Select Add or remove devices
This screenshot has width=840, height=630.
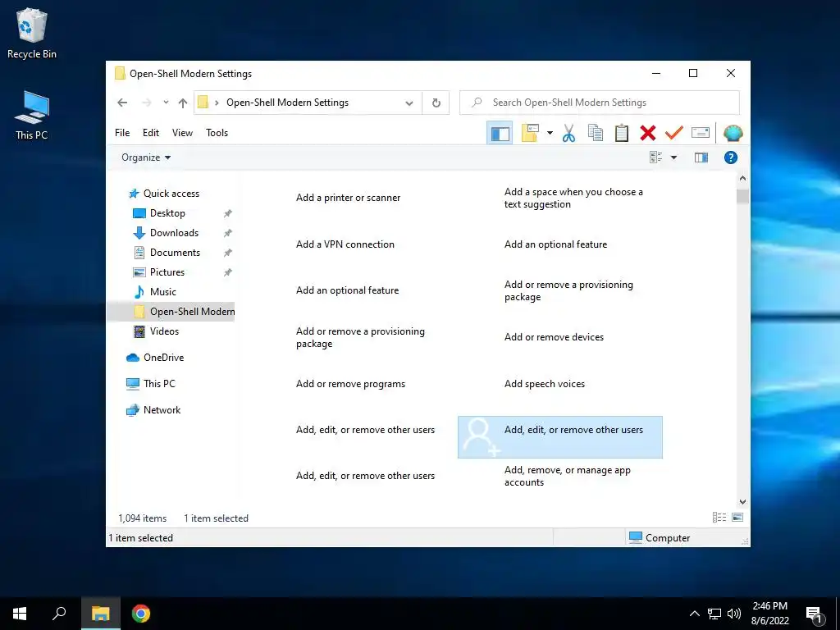click(x=554, y=337)
